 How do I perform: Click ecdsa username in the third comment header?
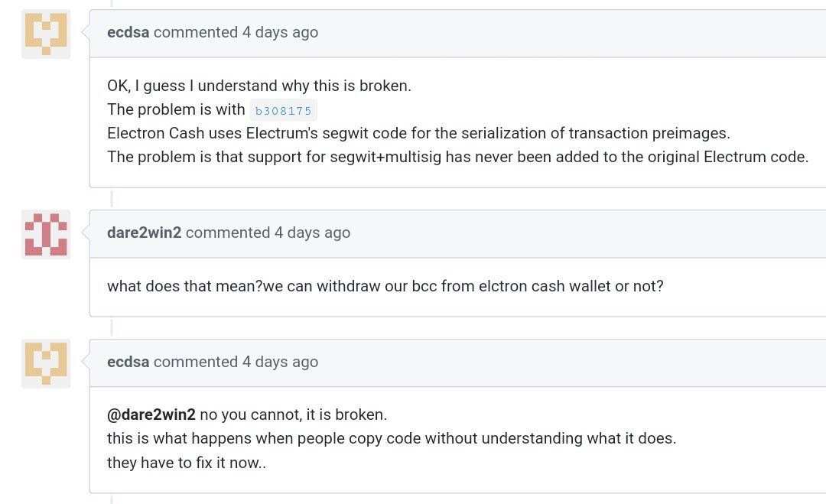[x=128, y=362]
